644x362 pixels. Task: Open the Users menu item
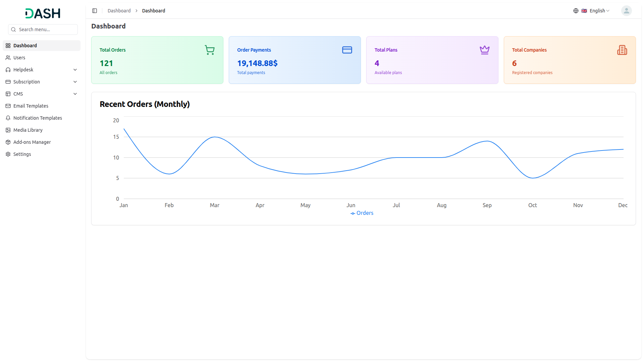point(19,58)
